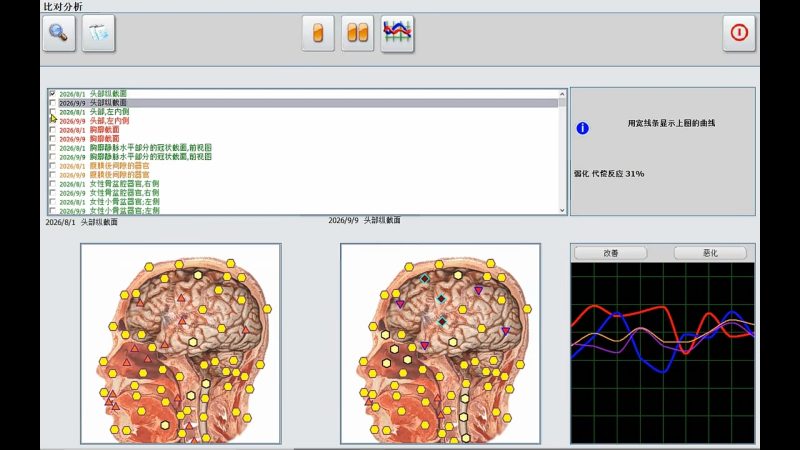Click the 改善 button above the graph
The height and width of the screenshot is (450, 800).
[611, 253]
